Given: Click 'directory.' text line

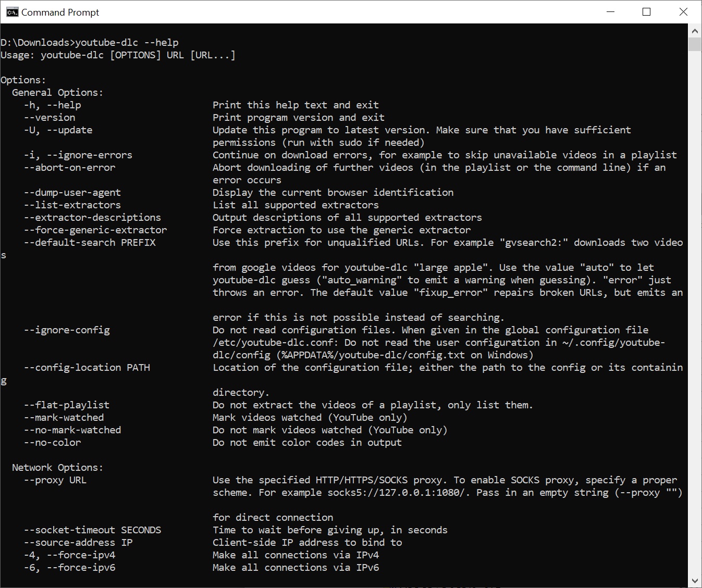Looking at the screenshot, I should [x=241, y=393].
